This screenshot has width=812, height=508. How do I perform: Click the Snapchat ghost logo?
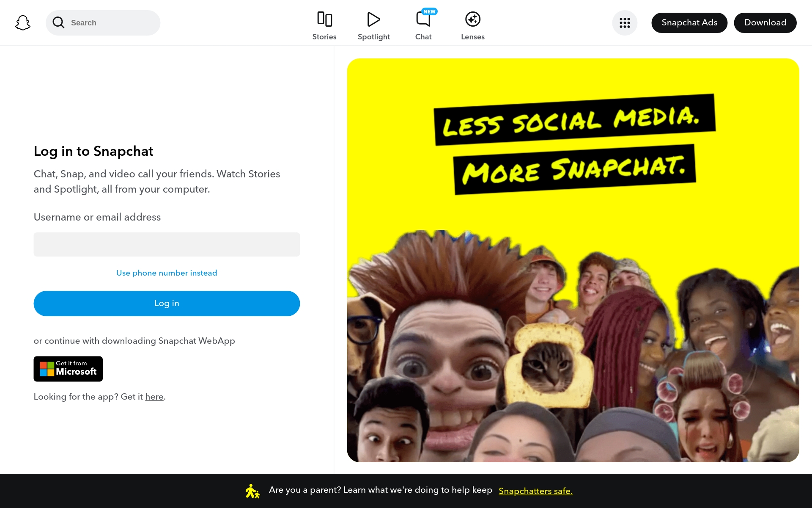[x=23, y=23]
